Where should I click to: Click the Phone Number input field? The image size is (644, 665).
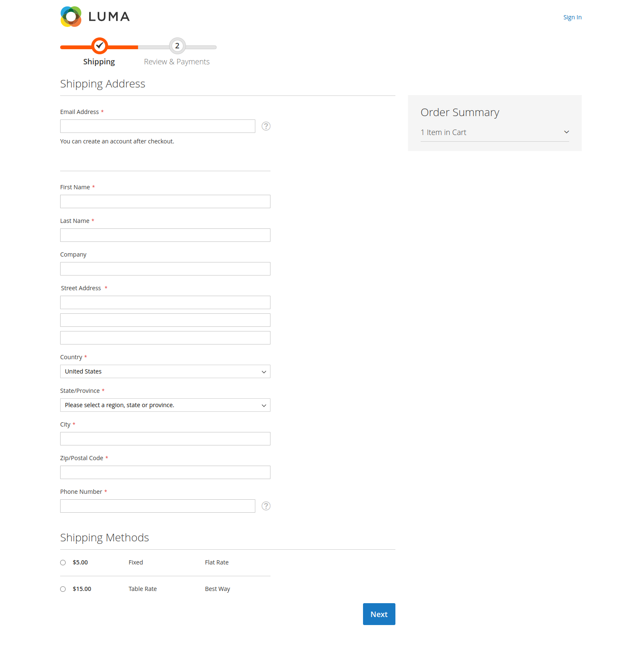click(x=157, y=506)
